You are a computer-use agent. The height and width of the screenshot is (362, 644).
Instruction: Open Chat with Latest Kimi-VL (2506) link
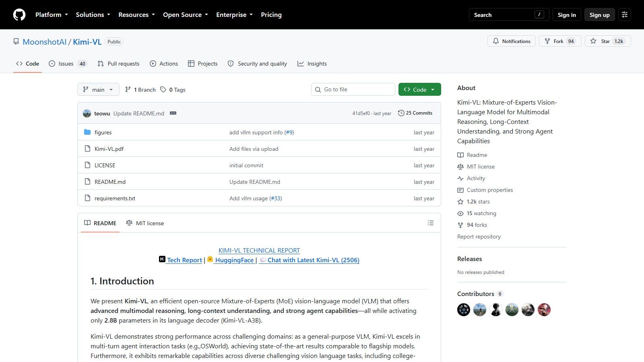tap(309, 260)
